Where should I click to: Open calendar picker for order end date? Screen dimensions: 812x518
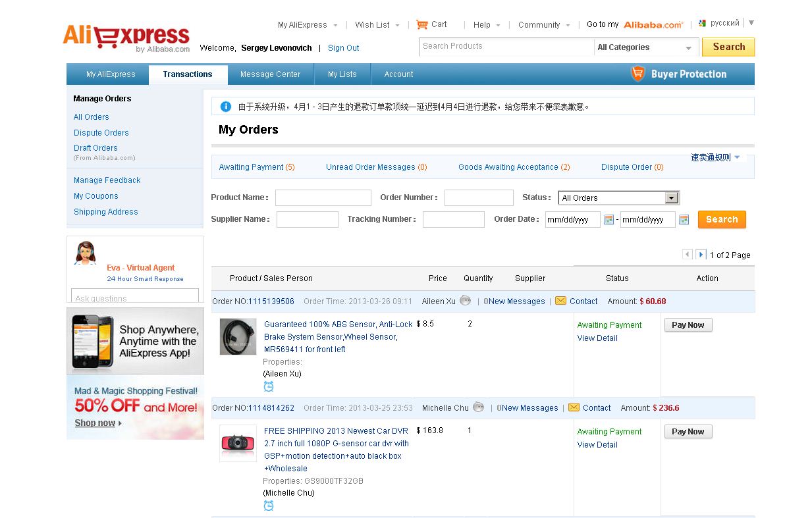pos(684,219)
